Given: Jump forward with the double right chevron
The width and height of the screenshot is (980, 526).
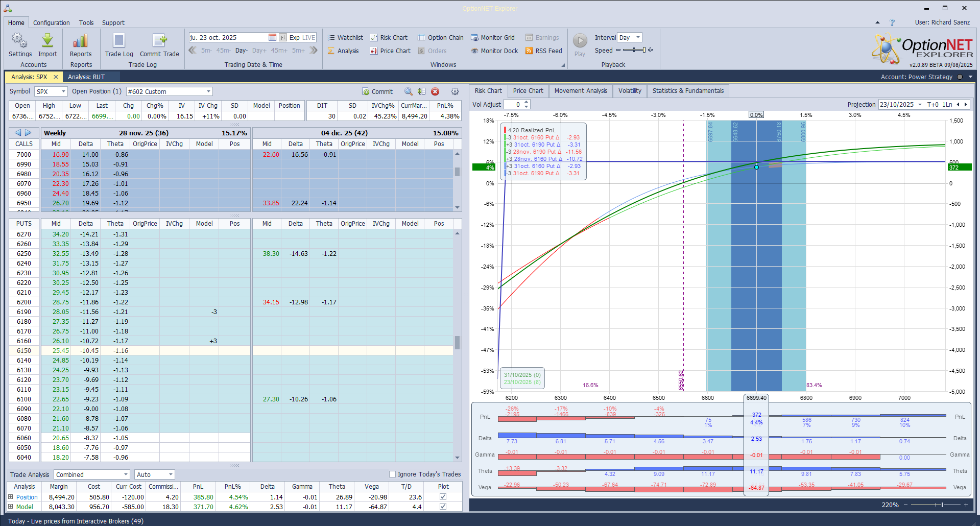Looking at the screenshot, I should [x=314, y=50].
